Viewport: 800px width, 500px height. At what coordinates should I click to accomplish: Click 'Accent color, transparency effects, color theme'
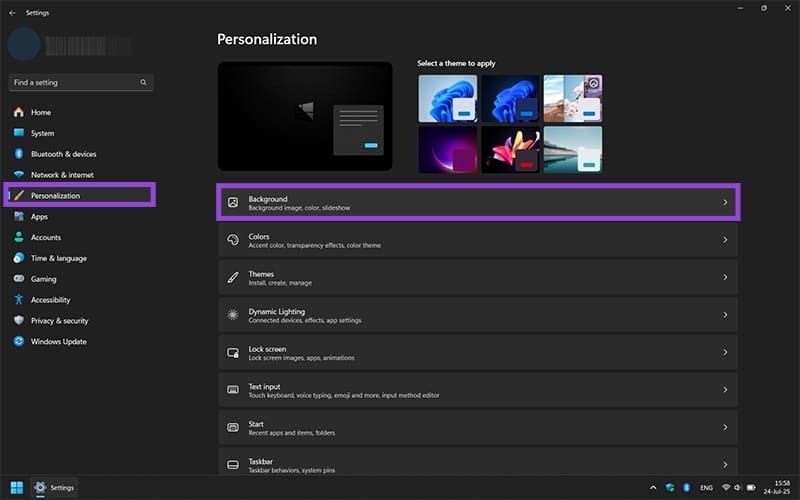pos(314,245)
